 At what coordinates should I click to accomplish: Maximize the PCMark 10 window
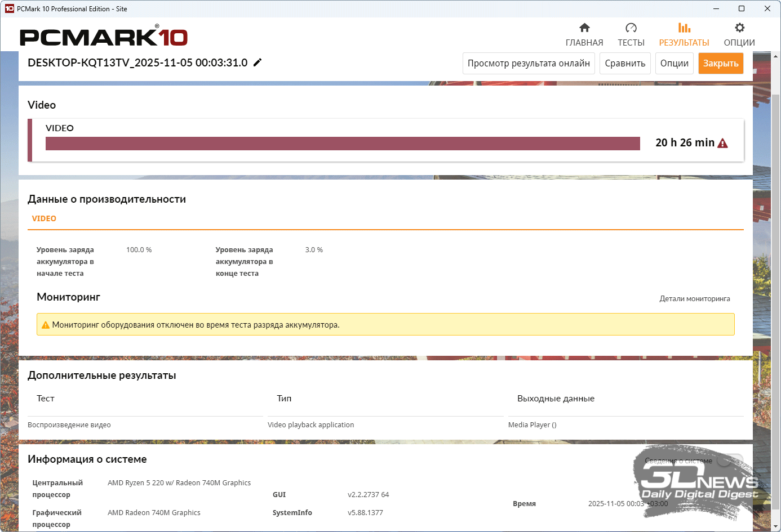coord(742,8)
